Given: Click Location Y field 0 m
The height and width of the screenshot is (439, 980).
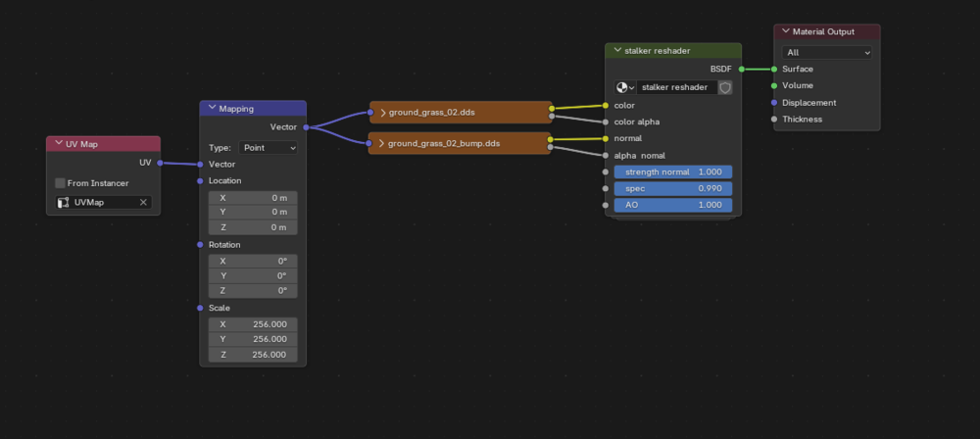Looking at the screenshot, I should tap(253, 212).
